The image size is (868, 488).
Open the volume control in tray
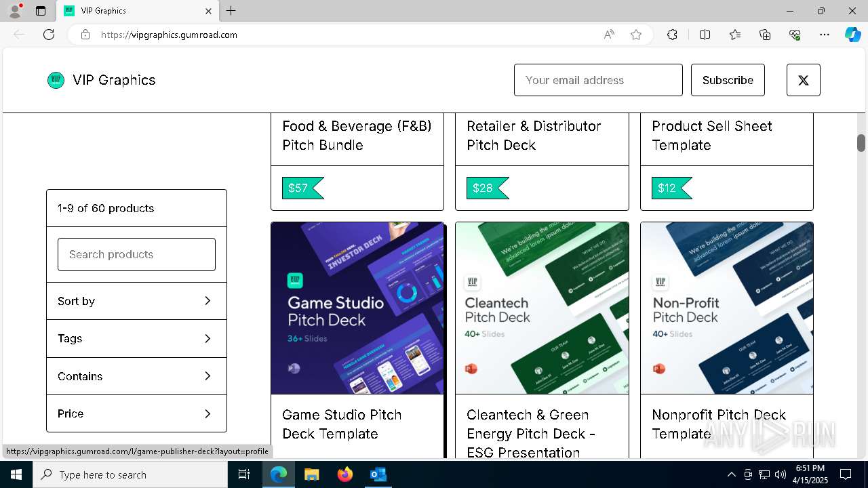(x=781, y=474)
